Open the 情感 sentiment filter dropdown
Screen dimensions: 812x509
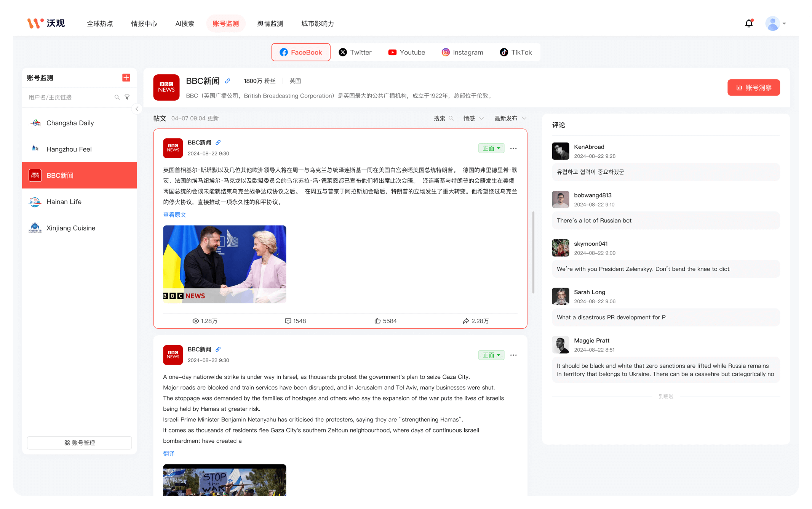(473, 118)
